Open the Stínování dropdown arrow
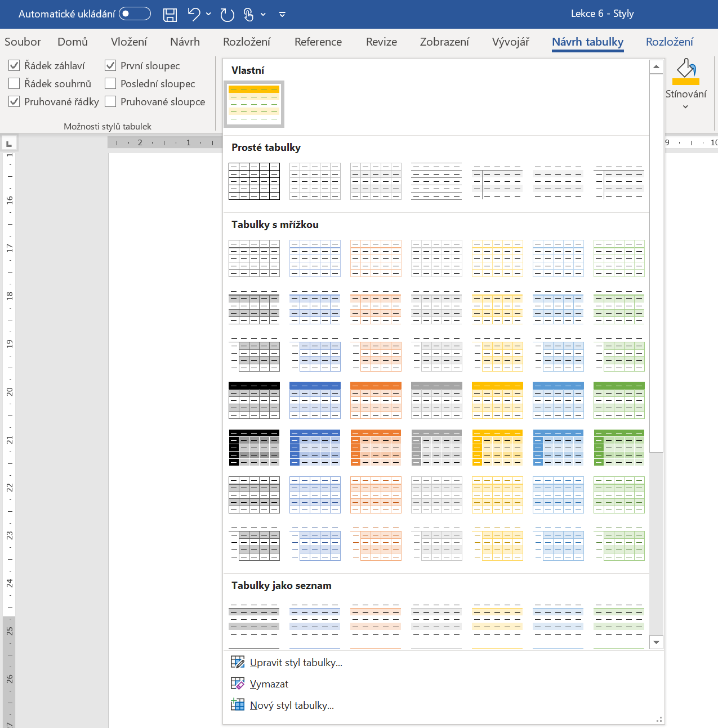 click(685, 106)
